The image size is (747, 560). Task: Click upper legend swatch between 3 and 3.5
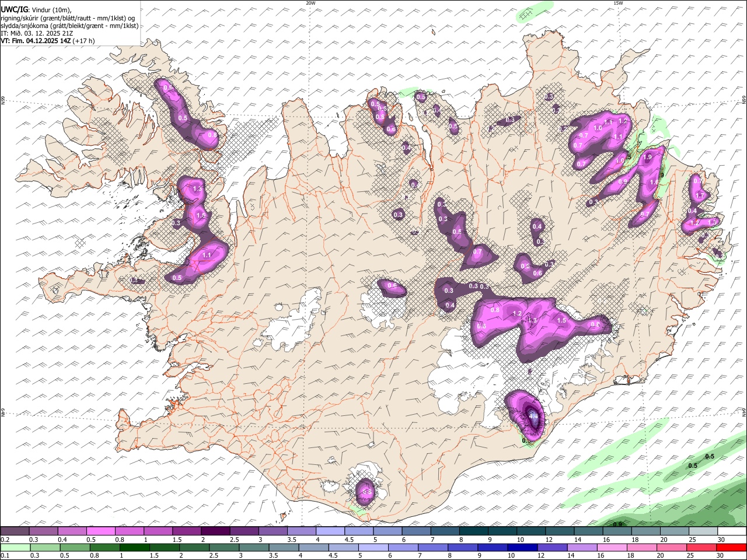273,531
